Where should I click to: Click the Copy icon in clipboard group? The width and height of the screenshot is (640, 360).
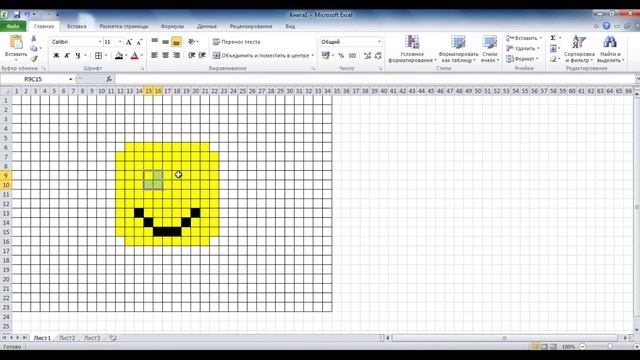click(x=34, y=49)
